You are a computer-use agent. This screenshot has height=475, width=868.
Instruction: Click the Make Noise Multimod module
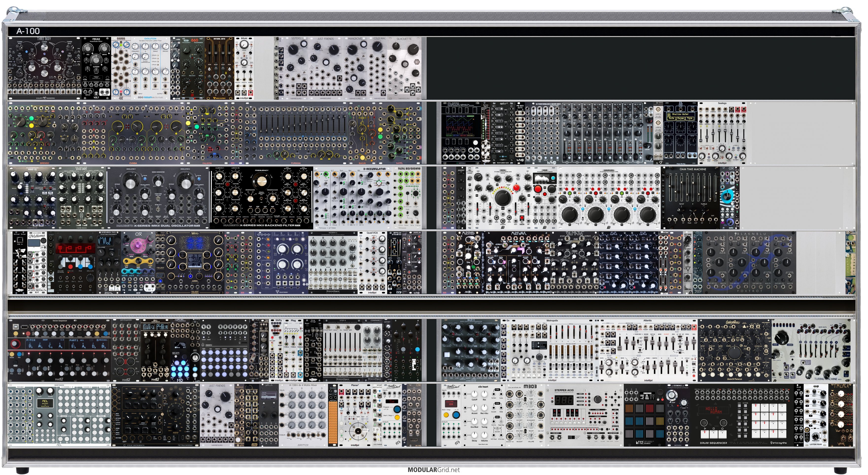(469, 263)
